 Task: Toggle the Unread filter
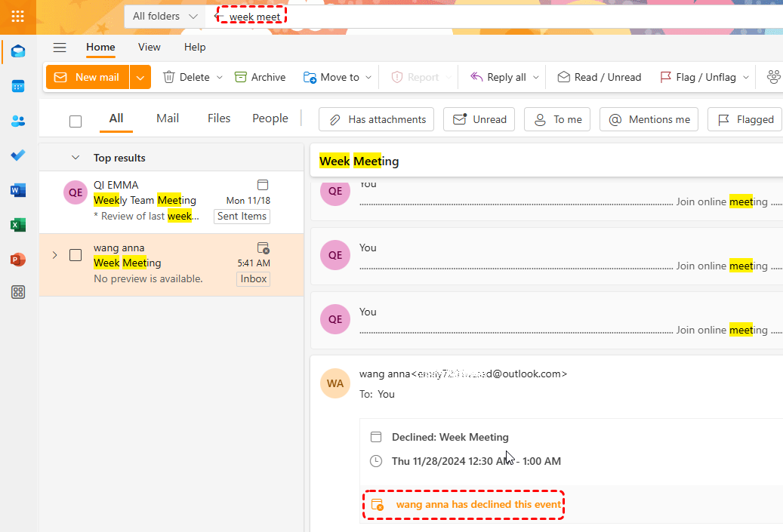pyautogui.click(x=479, y=119)
